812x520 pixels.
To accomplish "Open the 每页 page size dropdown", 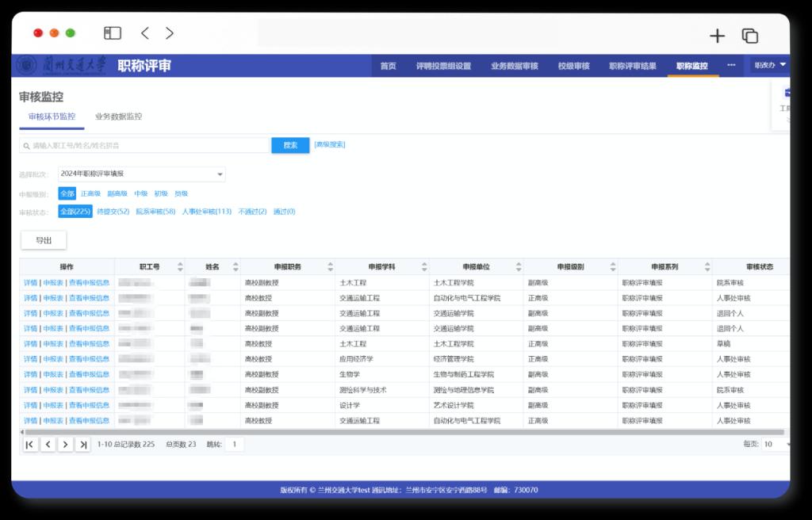I will [776, 445].
